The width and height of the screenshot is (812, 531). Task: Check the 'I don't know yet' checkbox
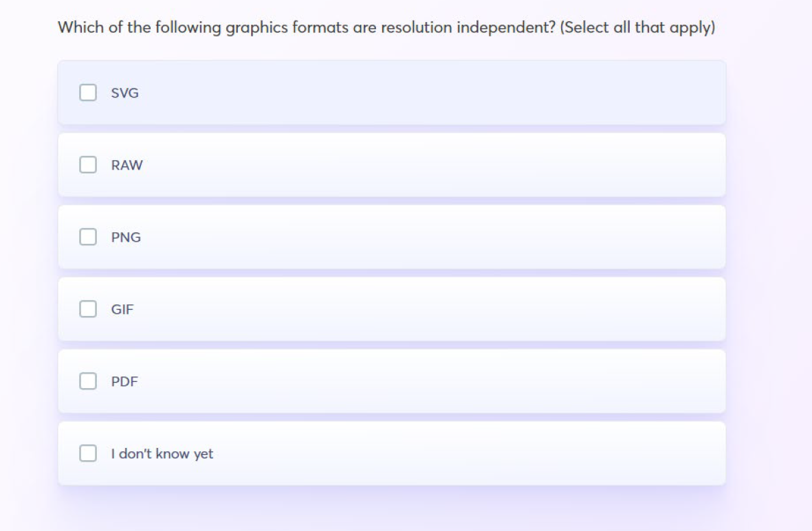coord(87,453)
